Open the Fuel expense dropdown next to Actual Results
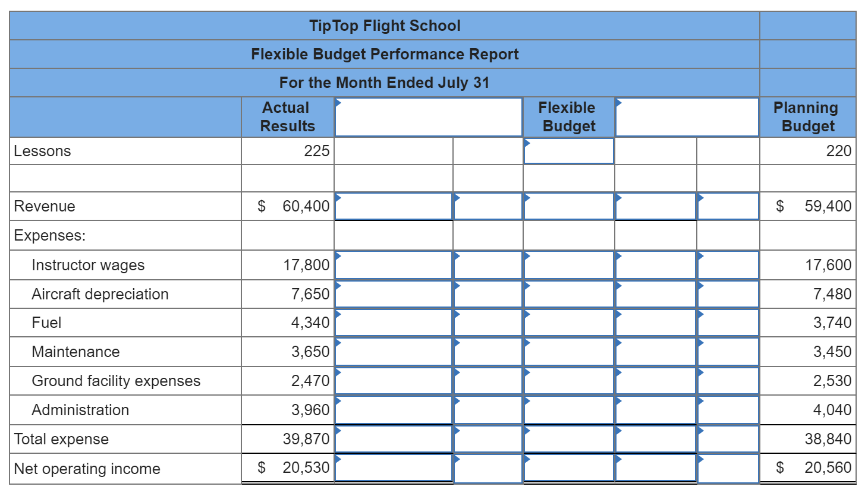 pyautogui.click(x=336, y=314)
